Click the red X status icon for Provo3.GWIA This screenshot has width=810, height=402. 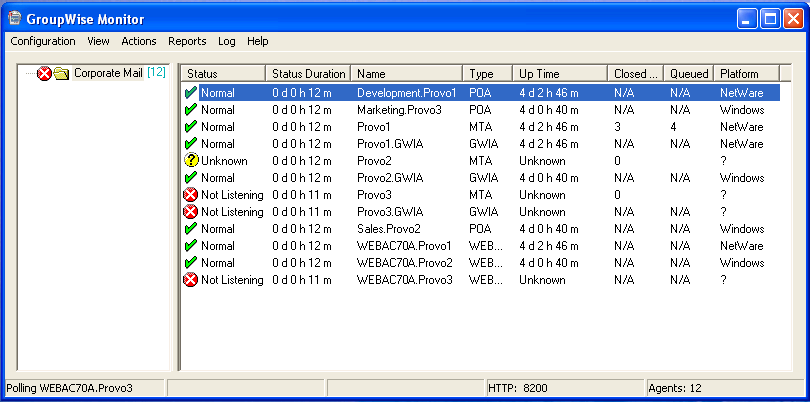pyautogui.click(x=191, y=212)
